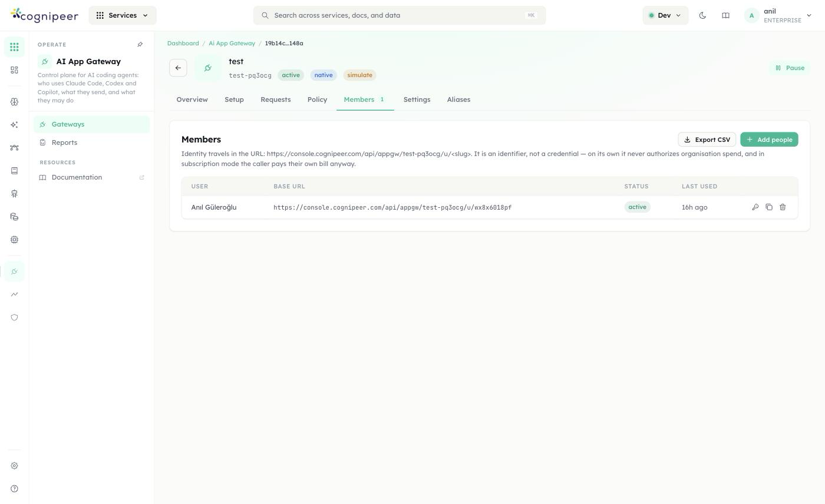Click the BASE URL column header
This screenshot has height=504, width=825.
(289, 187)
